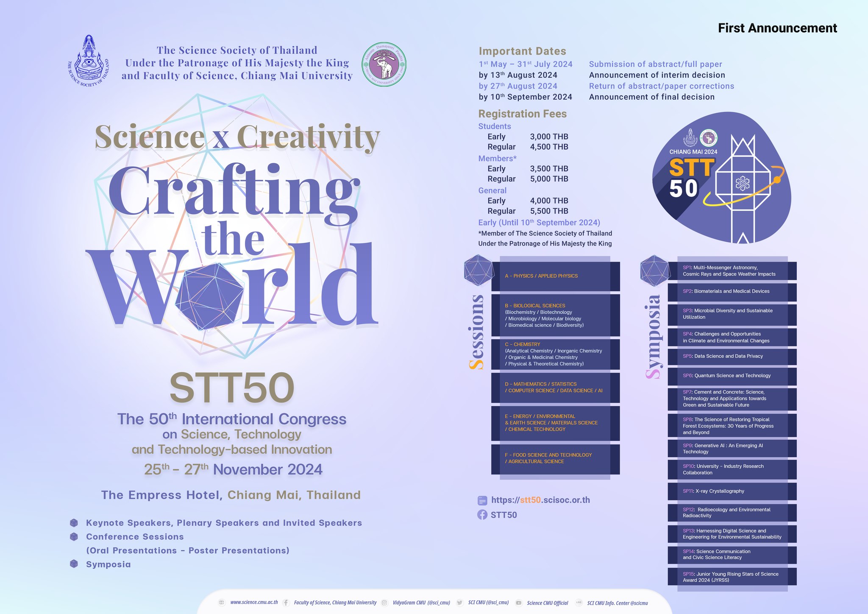868x614 pixels.
Task: Select the SP9 Generative AI symposium
Action: tap(732, 449)
